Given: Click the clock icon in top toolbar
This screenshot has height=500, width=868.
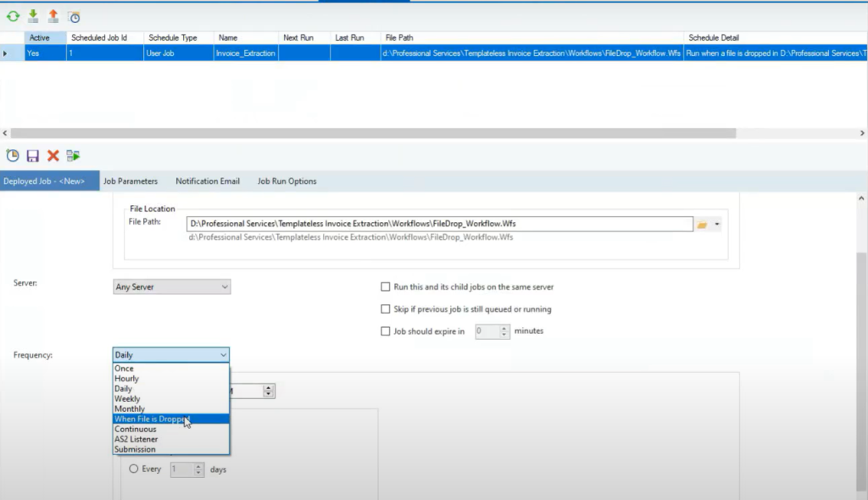Looking at the screenshot, I should [x=75, y=17].
